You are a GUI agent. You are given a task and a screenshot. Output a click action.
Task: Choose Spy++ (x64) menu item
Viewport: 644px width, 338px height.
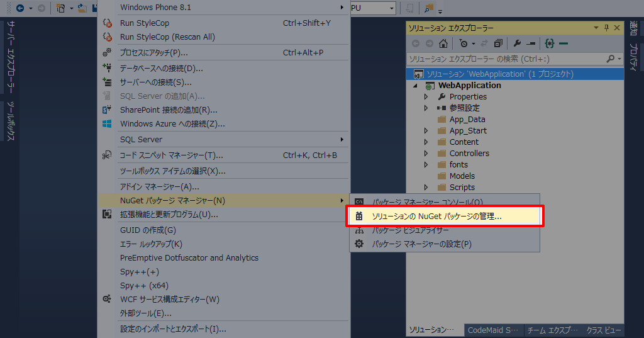(x=223, y=285)
